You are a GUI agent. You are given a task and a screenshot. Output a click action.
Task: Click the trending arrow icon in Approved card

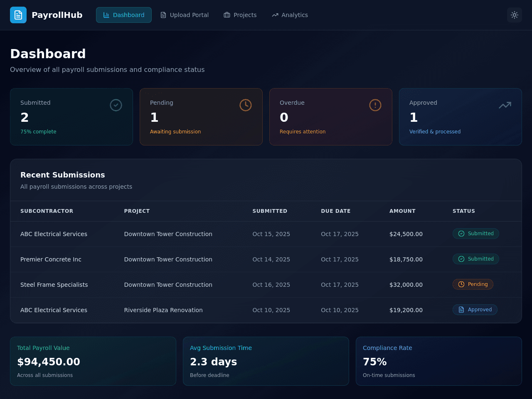click(505, 105)
